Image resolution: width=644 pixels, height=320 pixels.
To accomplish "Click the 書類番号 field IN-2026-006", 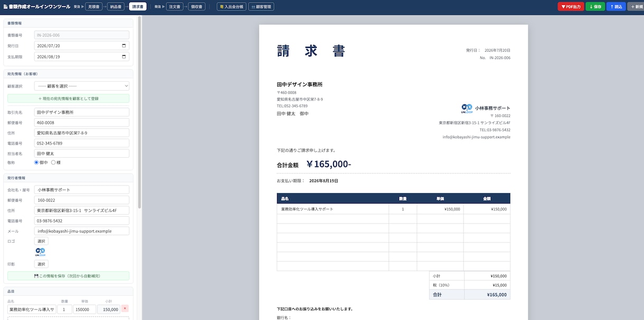I will tap(82, 35).
